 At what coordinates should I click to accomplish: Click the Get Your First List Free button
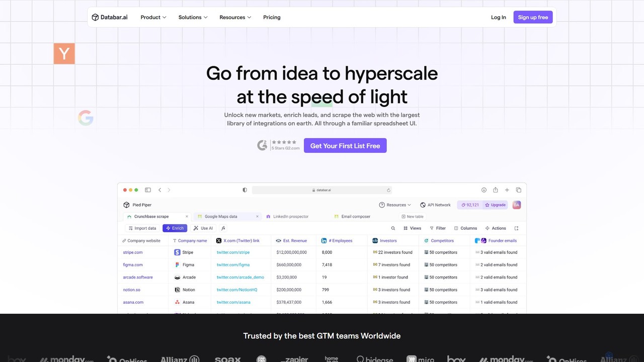click(x=345, y=146)
